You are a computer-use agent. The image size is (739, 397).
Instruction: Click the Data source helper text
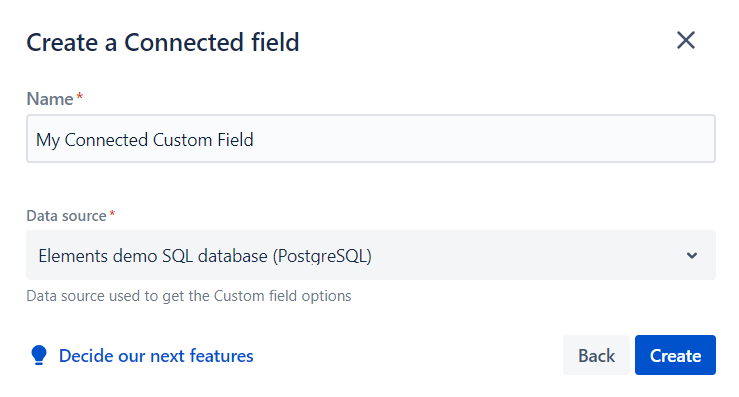click(189, 296)
